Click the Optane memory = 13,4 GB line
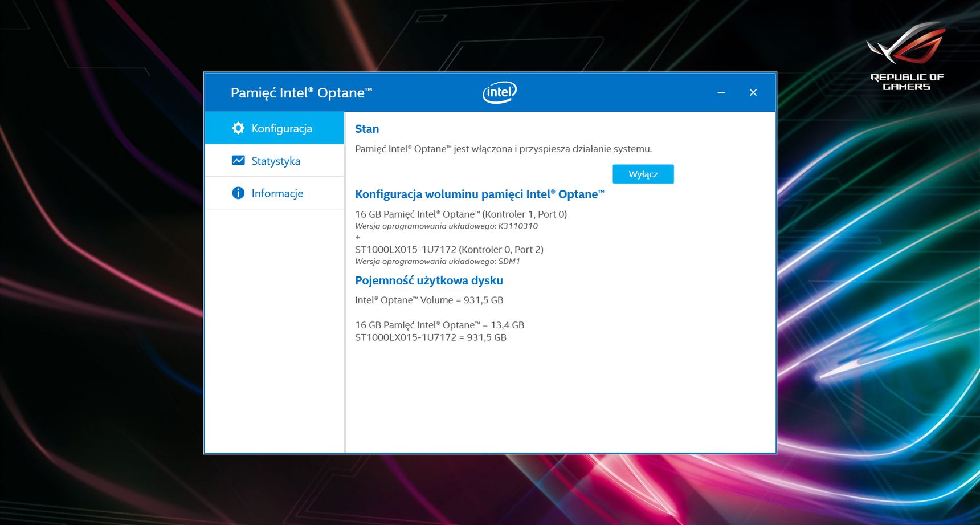The image size is (980, 525). [x=439, y=325]
